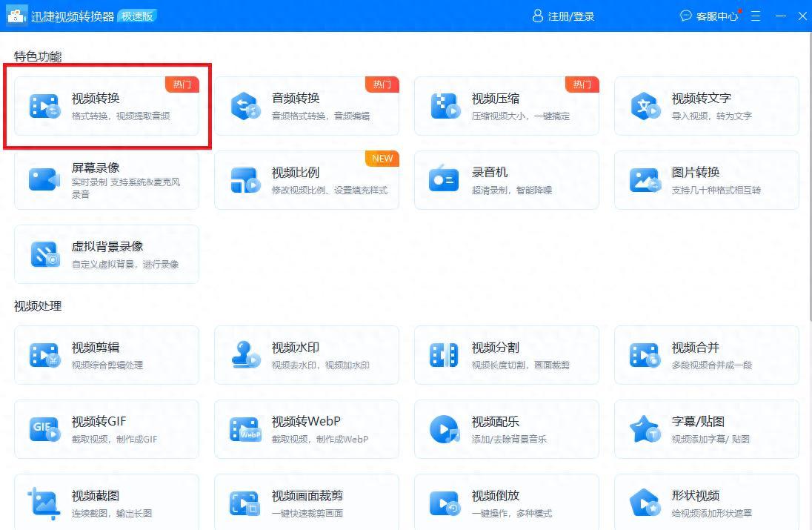The width and height of the screenshot is (812, 530).
Task: Open the 录音机 recorder icon
Action: pos(444,179)
